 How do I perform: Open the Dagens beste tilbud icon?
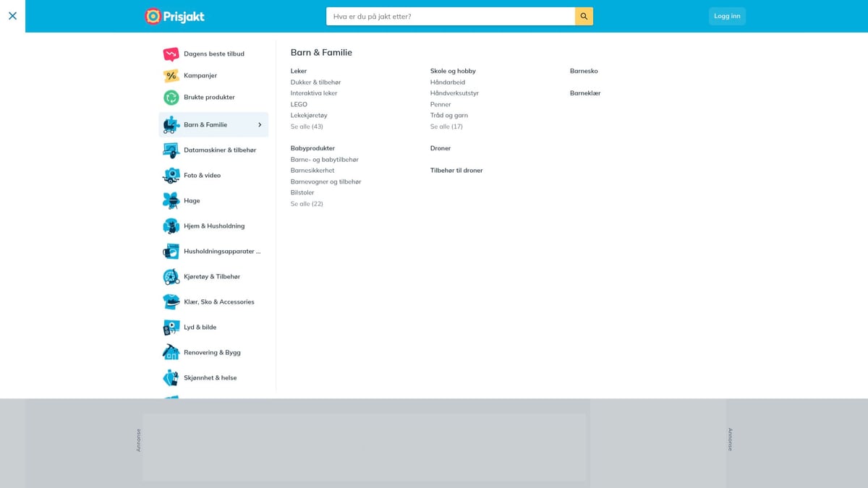pos(171,53)
